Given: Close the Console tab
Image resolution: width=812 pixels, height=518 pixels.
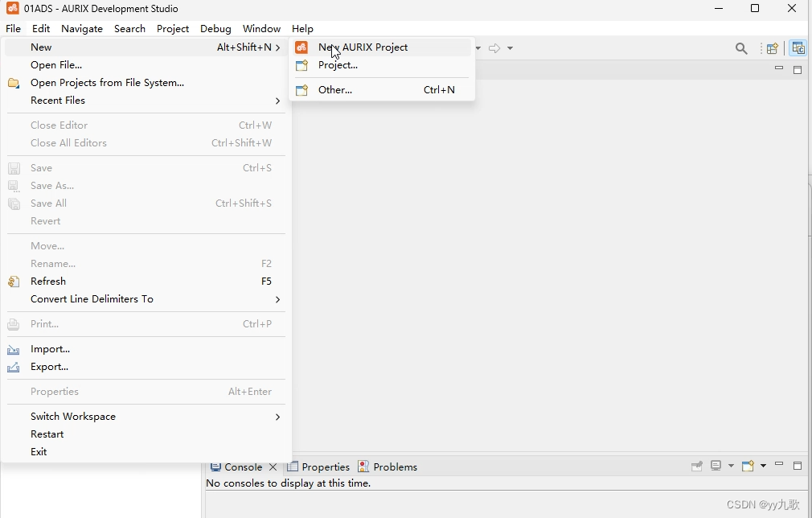Looking at the screenshot, I should 273,467.
